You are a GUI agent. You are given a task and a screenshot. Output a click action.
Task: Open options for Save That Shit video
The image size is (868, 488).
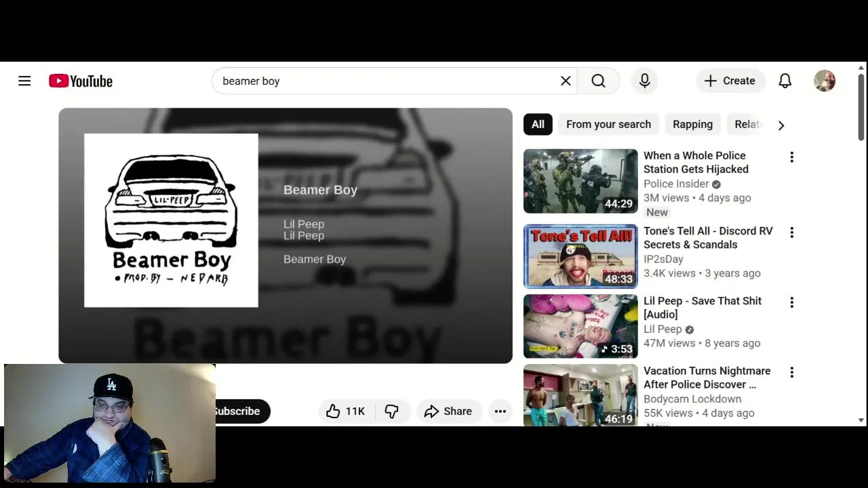point(791,302)
